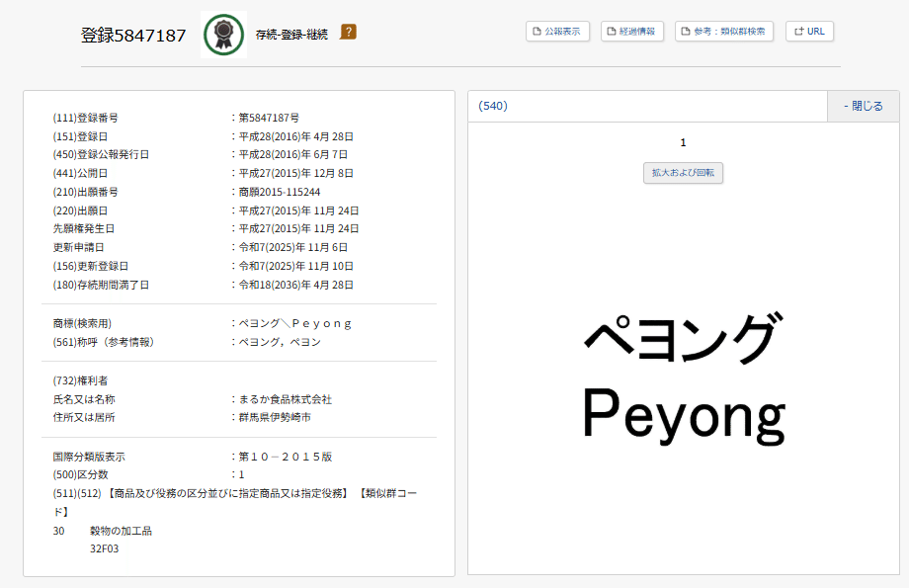This screenshot has height=588, width=909.
Task: Select classification edition 第１０－２０１５版
Action: pyautogui.click(x=286, y=457)
